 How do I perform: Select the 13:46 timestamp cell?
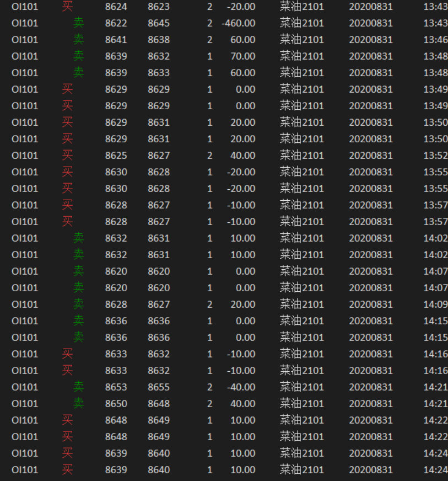coord(435,40)
